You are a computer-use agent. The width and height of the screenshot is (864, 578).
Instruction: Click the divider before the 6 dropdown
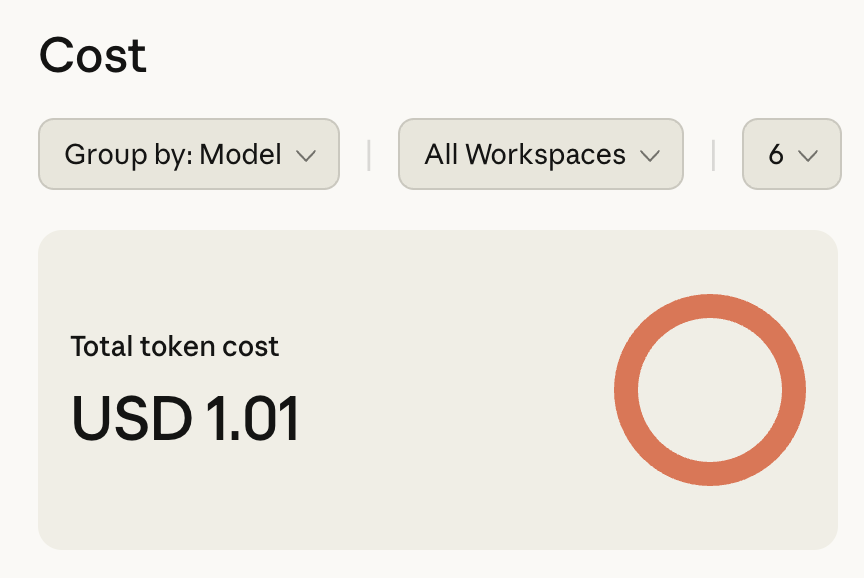click(713, 155)
